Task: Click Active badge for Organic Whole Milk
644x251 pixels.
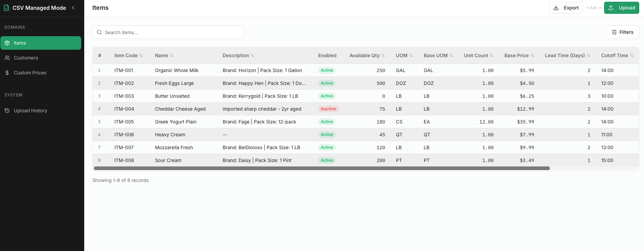Action: coord(327,70)
